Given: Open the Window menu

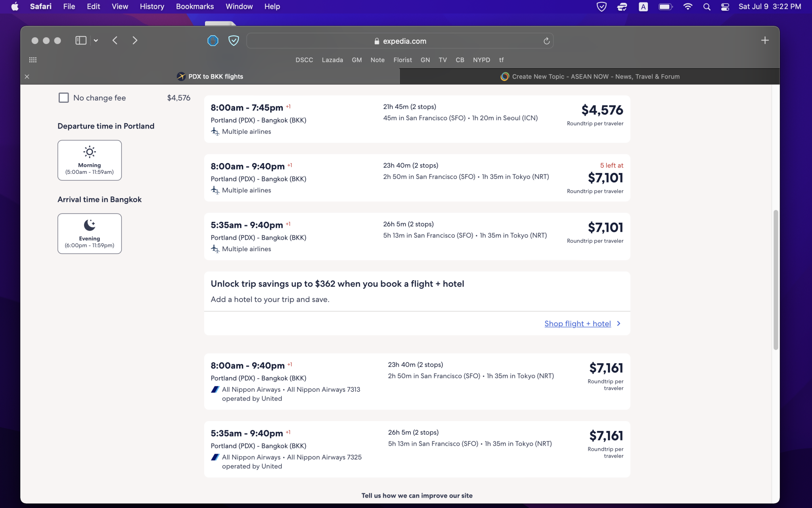Looking at the screenshot, I should tap(239, 6).
